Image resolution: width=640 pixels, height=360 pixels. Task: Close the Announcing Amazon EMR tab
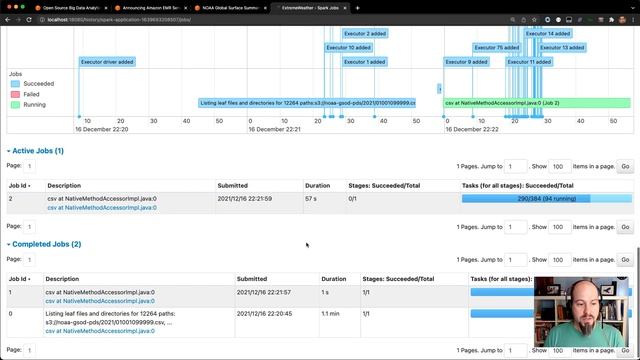(185, 8)
